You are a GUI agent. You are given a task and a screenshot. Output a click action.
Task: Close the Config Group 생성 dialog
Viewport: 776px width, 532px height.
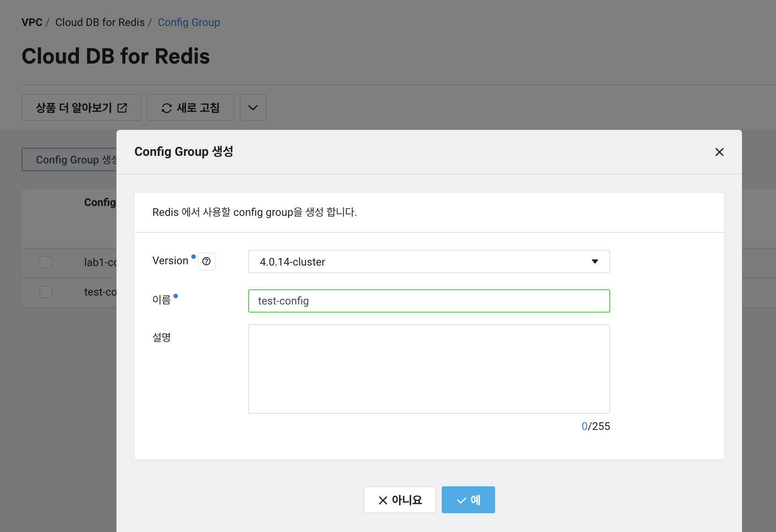coord(719,152)
